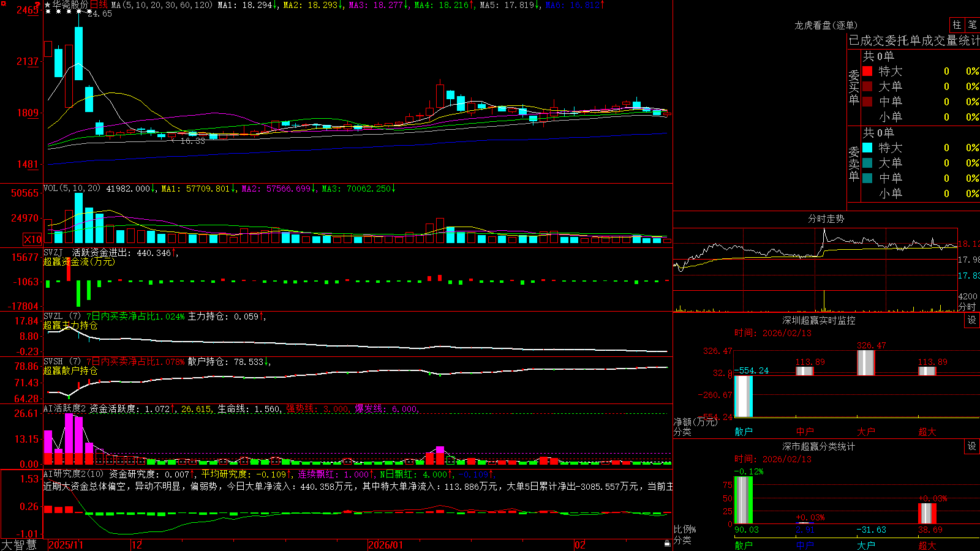Viewport: 980px width, 551px height.
Task: Click the 华瓷股份 stock name
Action: pyautogui.click(x=70, y=5)
